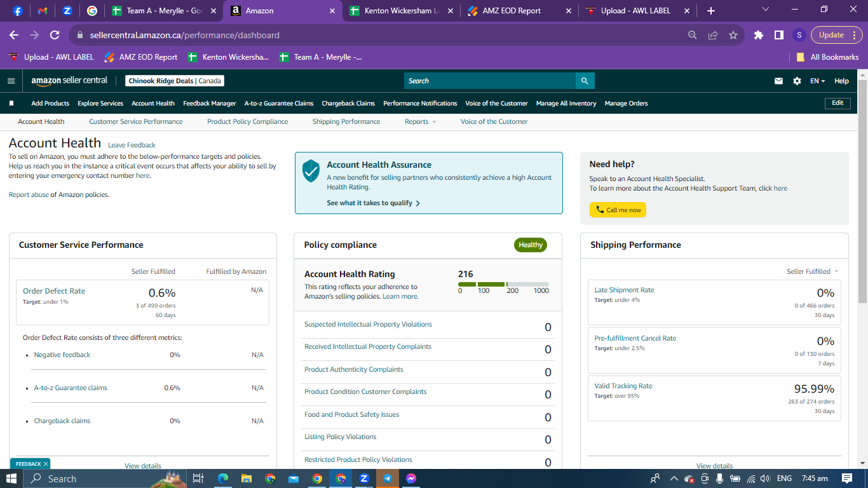The width and height of the screenshot is (868, 488).
Task: Click the search magnifier button in Seller Central
Action: [x=585, y=81]
